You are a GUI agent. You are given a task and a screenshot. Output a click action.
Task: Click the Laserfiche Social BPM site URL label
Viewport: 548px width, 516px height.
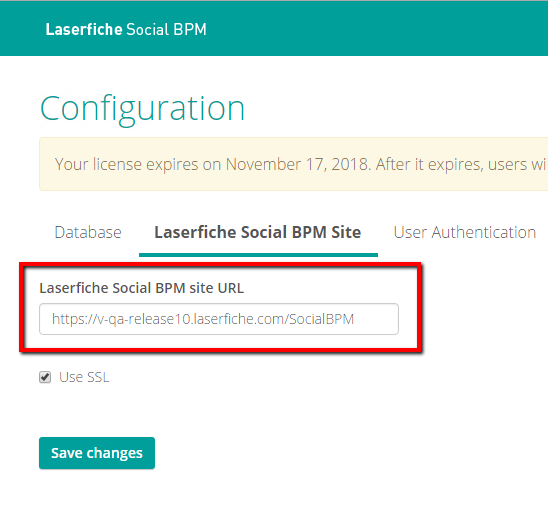[x=142, y=288]
